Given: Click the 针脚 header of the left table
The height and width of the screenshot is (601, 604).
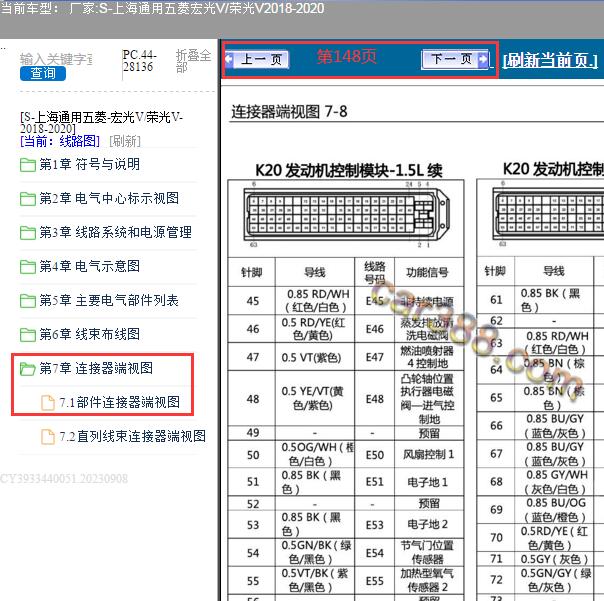Looking at the screenshot, I should [252, 272].
